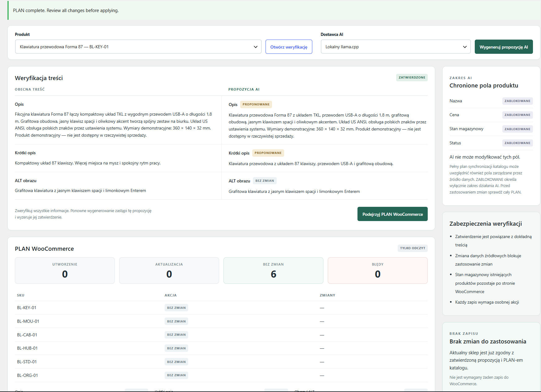
Task: Click the PLAN complete notification banner
Action: coord(274,11)
